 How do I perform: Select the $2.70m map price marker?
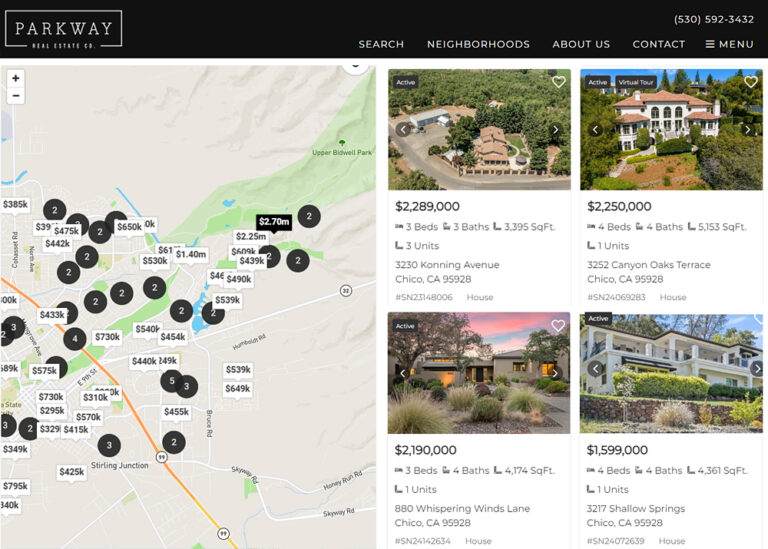pyautogui.click(x=273, y=221)
